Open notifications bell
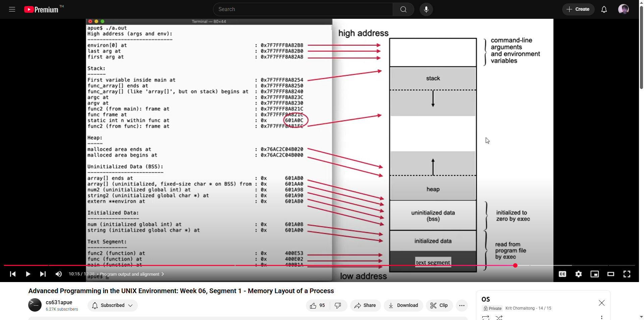 [604, 9]
